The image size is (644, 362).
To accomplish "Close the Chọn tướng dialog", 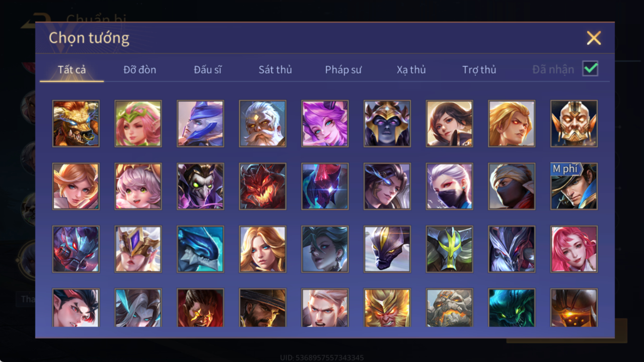I will (x=594, y=38).
